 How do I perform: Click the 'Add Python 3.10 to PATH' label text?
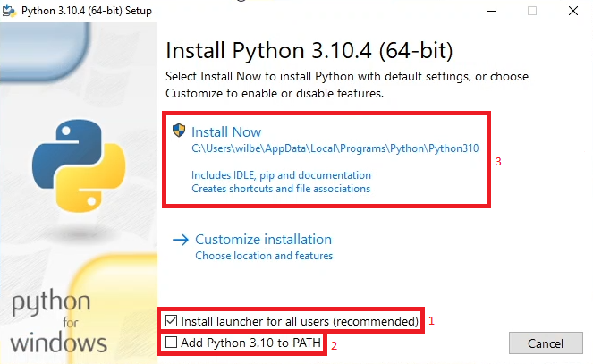(x=250, y=343)
